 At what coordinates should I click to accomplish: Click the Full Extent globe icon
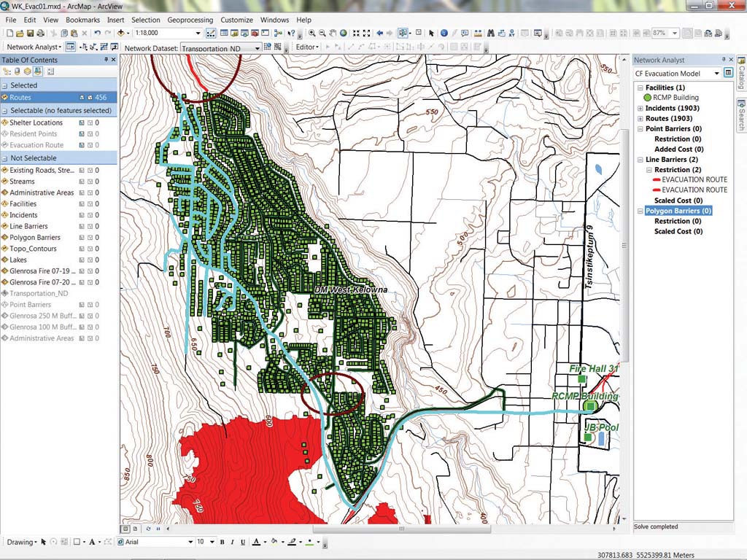coord(343,33)
